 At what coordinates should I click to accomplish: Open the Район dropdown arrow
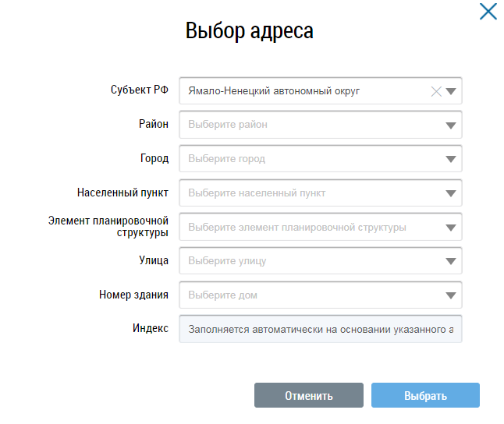pos(451,125)
